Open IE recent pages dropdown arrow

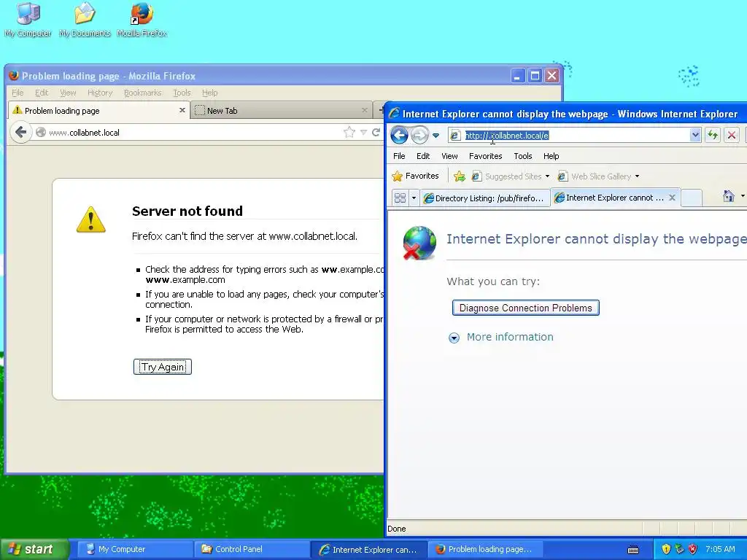(x=436, y=136)
